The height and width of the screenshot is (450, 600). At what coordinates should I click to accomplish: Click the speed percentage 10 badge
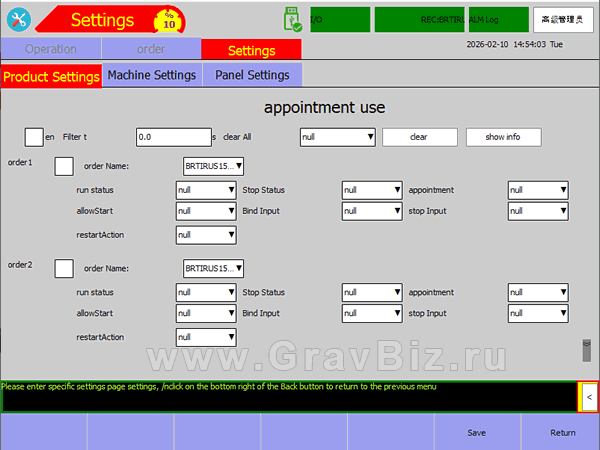169,20
